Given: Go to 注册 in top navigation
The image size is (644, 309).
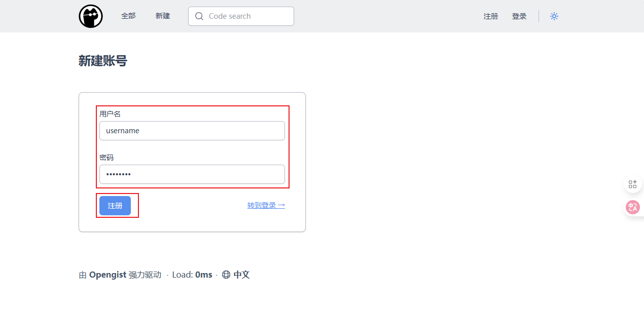Looking at the screenshot, I should [x=491, y=16].
